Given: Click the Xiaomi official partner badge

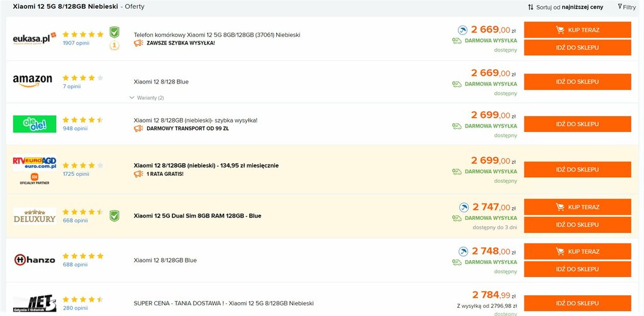Looking at the screenshot, I should [x=35, y=179].
